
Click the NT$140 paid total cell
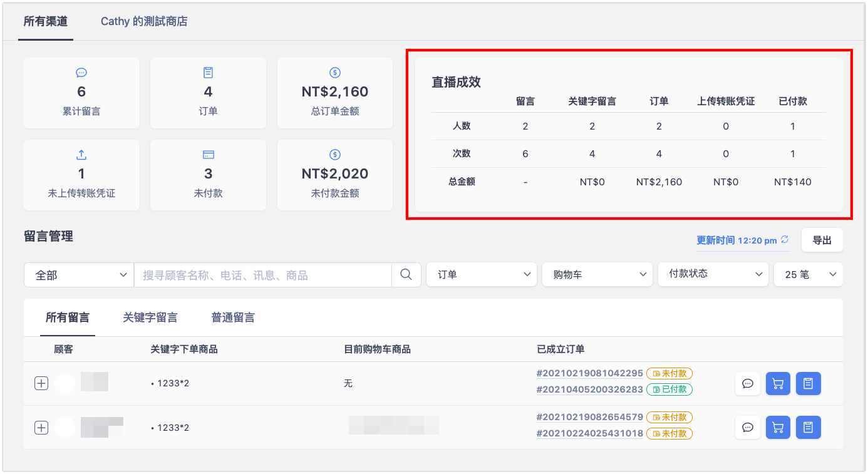pos(792,182)
